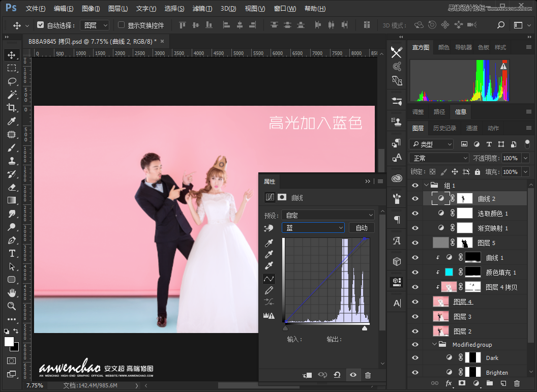The height and width of the screenshot is (392, 537).
Task: Open the 滤镜 menu
Action: [x=201, y=8]
